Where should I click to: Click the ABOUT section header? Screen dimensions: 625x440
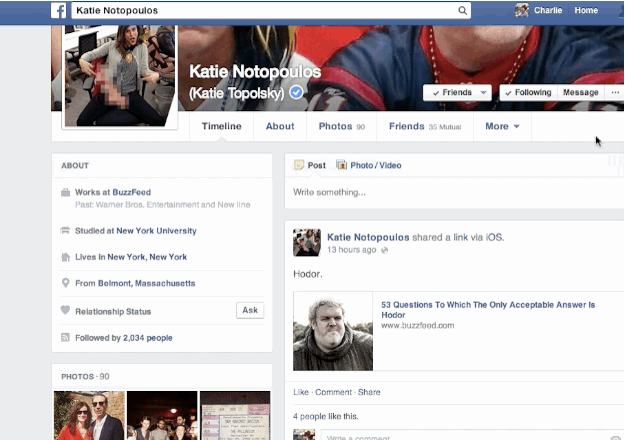(75, 165)
